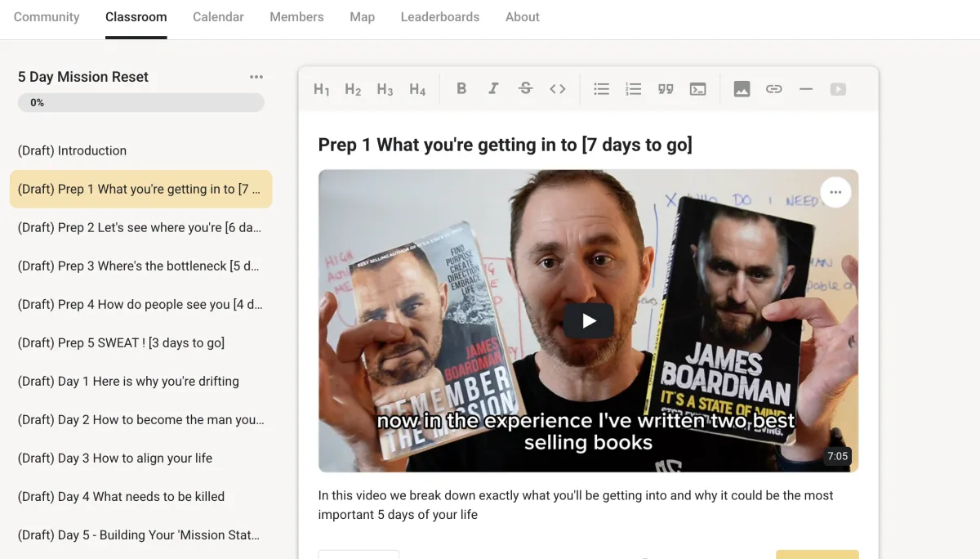This screenshot has height=559, width=980.
Task: Click the lesson description text below video
Action: pos(576,505)
